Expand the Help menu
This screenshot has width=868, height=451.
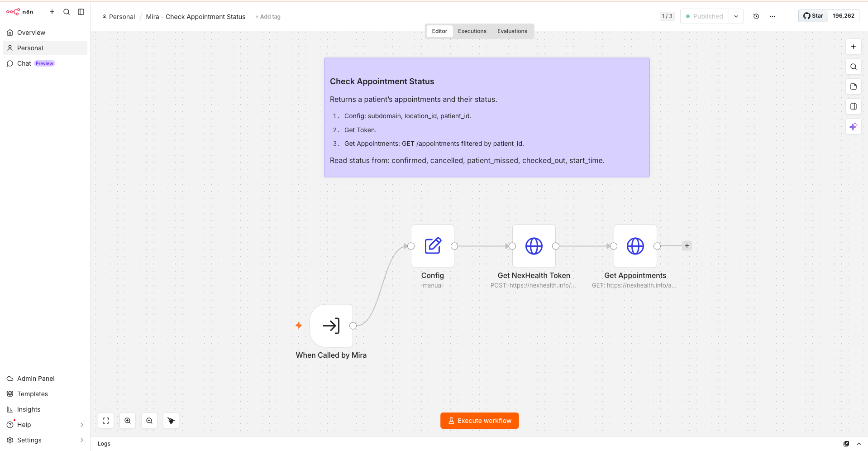(45, 425)
